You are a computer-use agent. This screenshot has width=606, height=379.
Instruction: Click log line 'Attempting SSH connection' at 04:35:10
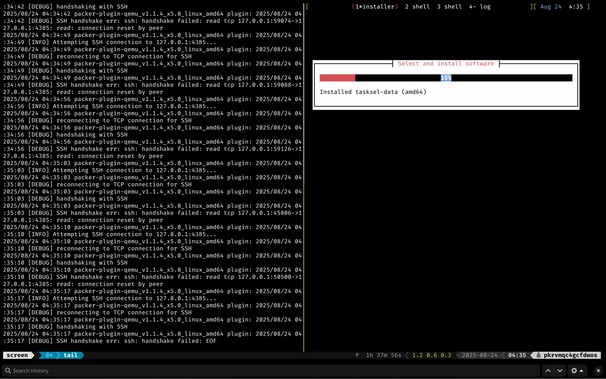point(109,234)
